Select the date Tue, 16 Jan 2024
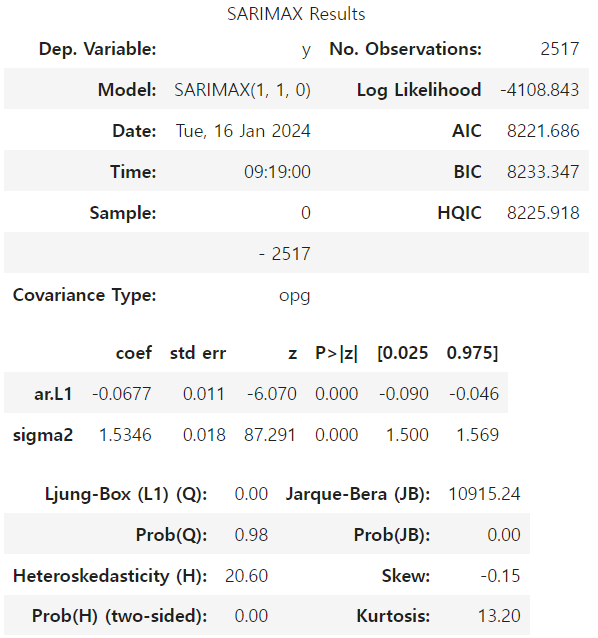 [243, 131]
